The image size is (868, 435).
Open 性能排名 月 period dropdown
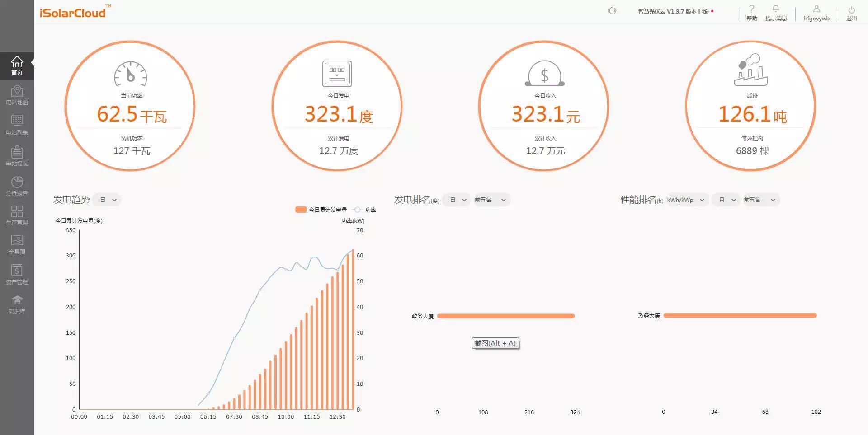coord(726,200)
